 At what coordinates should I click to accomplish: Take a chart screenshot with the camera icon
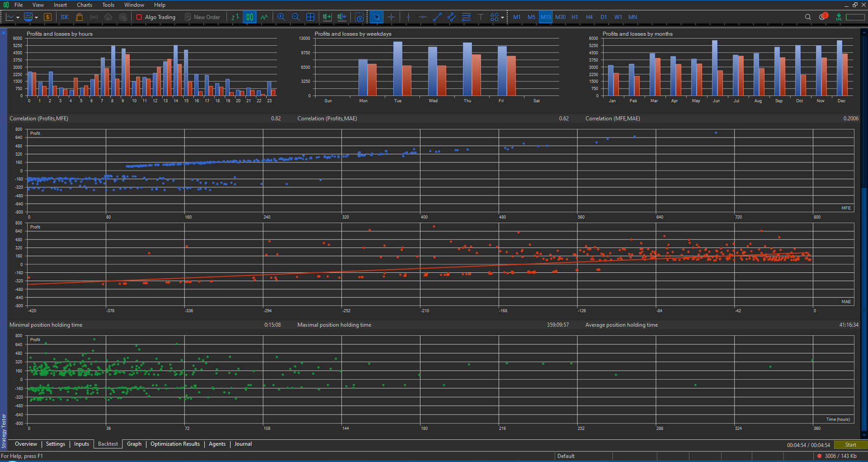click(359, 17)
